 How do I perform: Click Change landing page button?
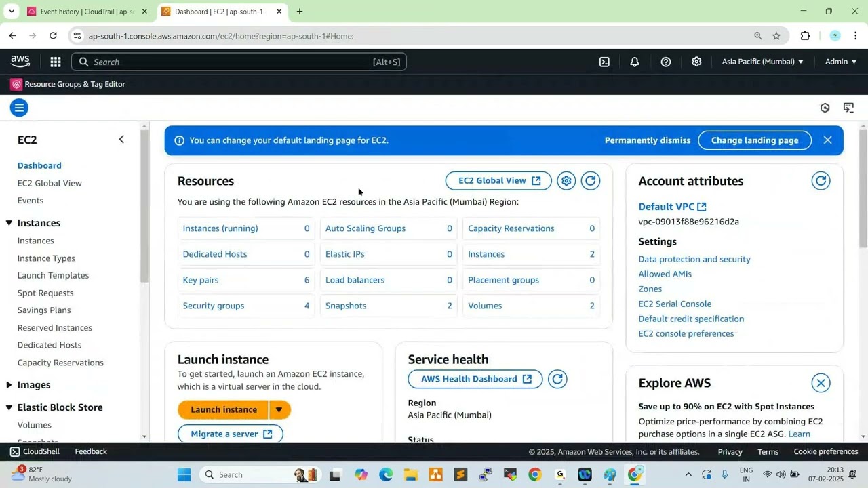tap(755, 140)
